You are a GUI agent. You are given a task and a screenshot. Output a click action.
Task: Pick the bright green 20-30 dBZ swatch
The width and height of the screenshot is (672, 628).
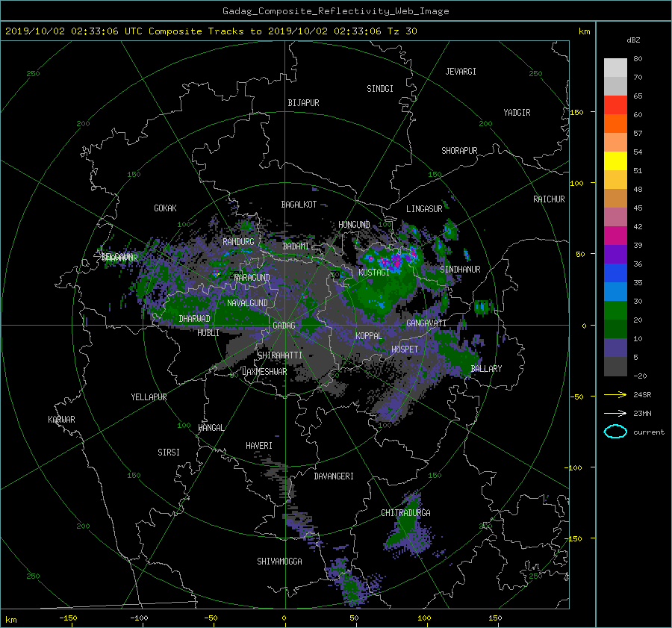(x=615, y=310)
